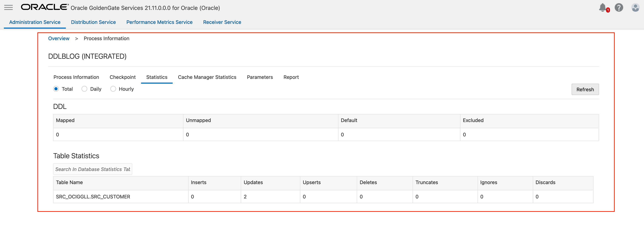Open the Administration Service tab
The height and width of the screenshot is (232, 644).
tap(35, 22)
